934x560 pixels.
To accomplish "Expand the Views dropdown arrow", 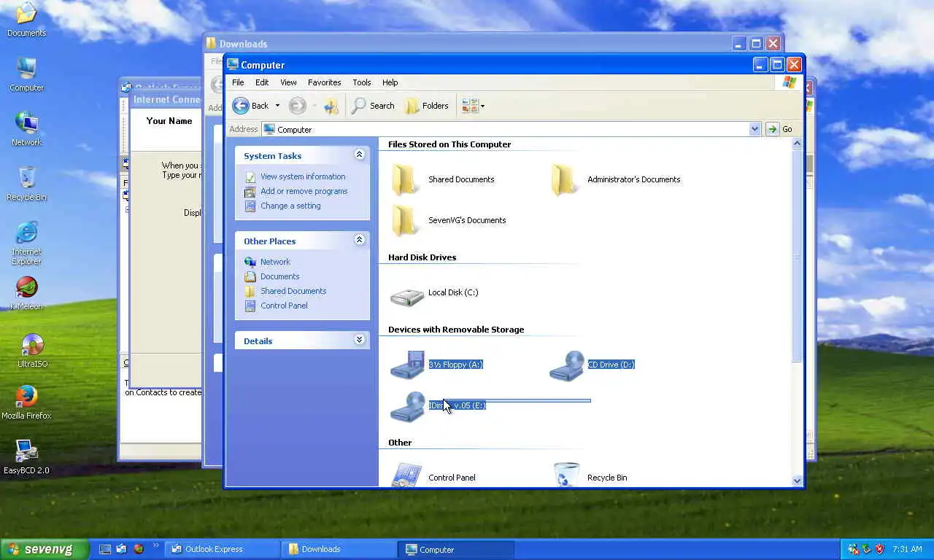I will 482,106.
